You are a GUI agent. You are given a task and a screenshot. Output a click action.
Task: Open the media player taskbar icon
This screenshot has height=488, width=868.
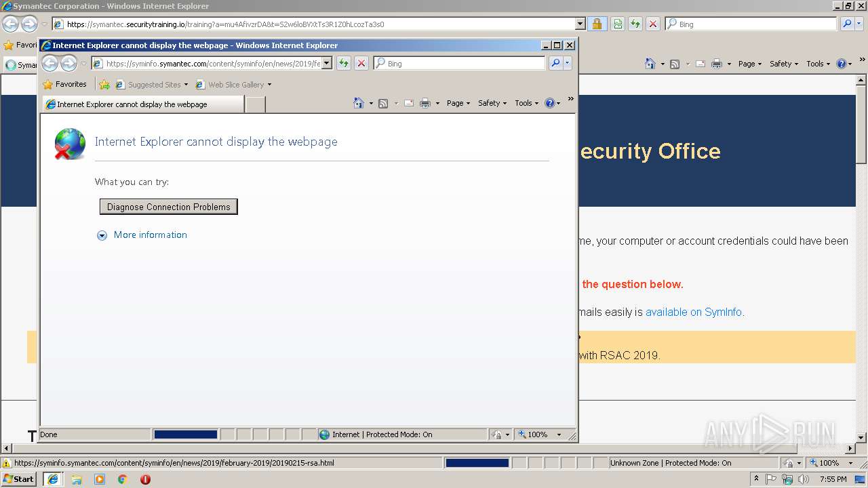pos(100,479)
